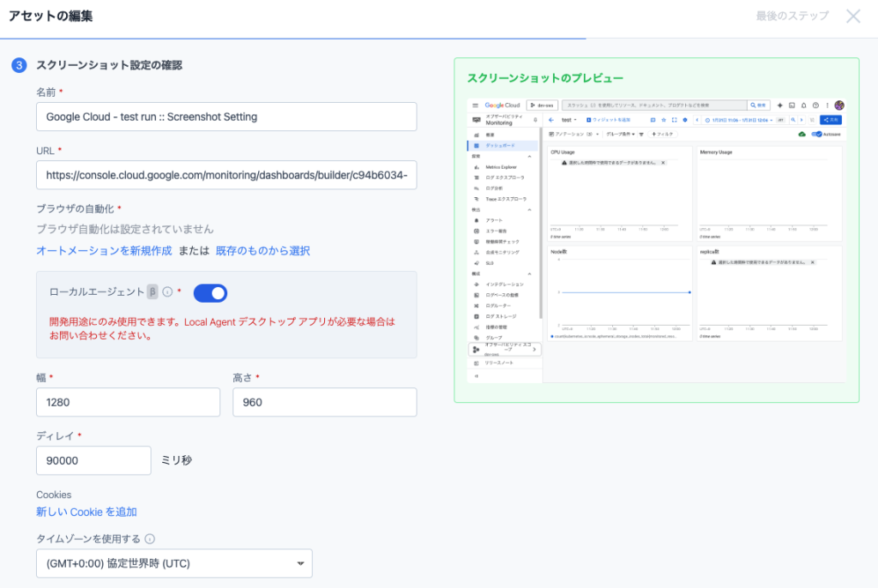Click the Node数 chart in the preview
Screen dimensions: 878x588
pos(619,293)
